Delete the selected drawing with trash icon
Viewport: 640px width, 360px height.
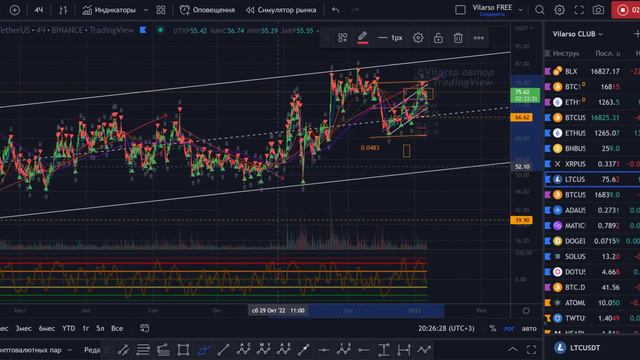(x=458, y=38)
